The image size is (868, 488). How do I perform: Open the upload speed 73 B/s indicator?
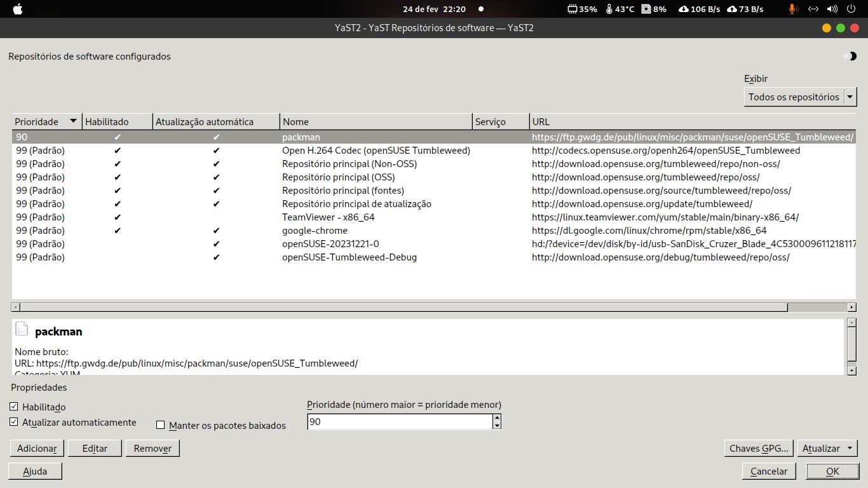745,9
